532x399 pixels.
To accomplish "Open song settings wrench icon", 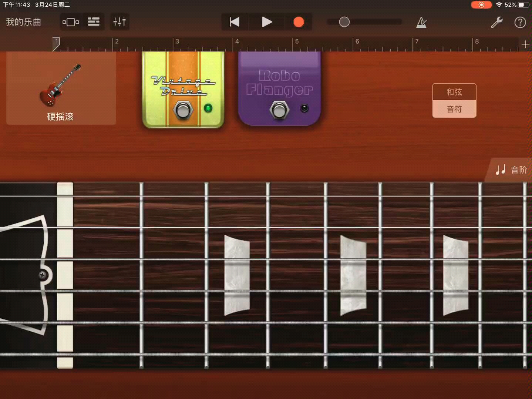I will tap(496, 22).
